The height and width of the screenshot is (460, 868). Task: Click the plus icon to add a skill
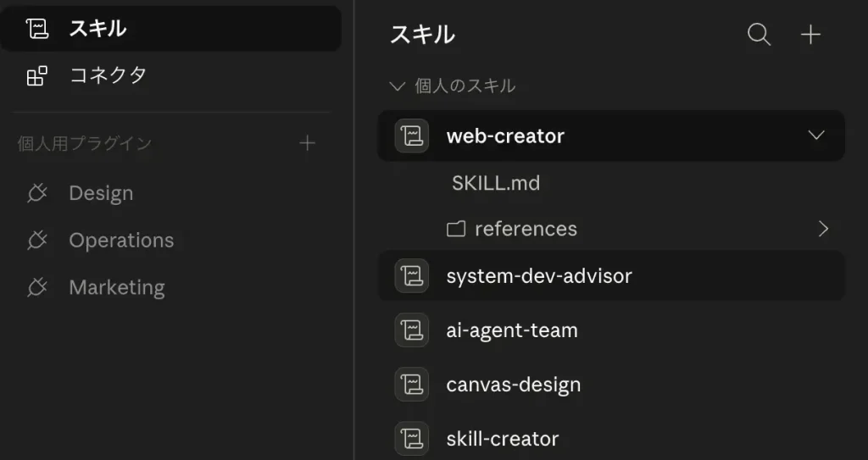(x=811, y=35)
